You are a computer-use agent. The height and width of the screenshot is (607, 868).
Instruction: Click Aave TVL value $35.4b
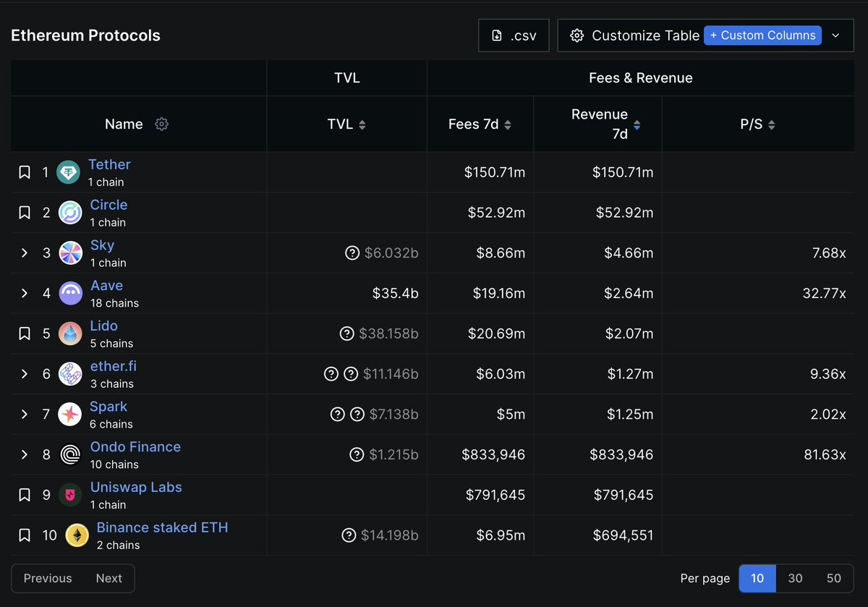[396, 293]
